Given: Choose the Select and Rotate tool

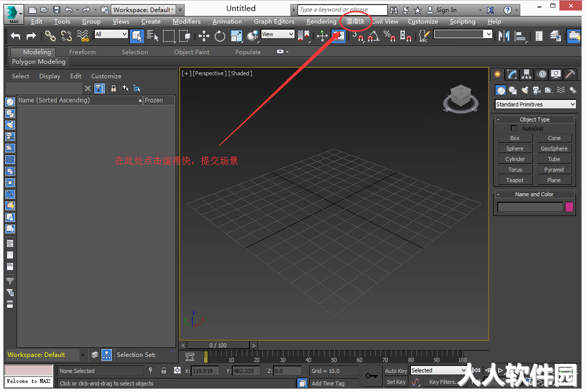Looking at the screenshot, I should [220, 36].
